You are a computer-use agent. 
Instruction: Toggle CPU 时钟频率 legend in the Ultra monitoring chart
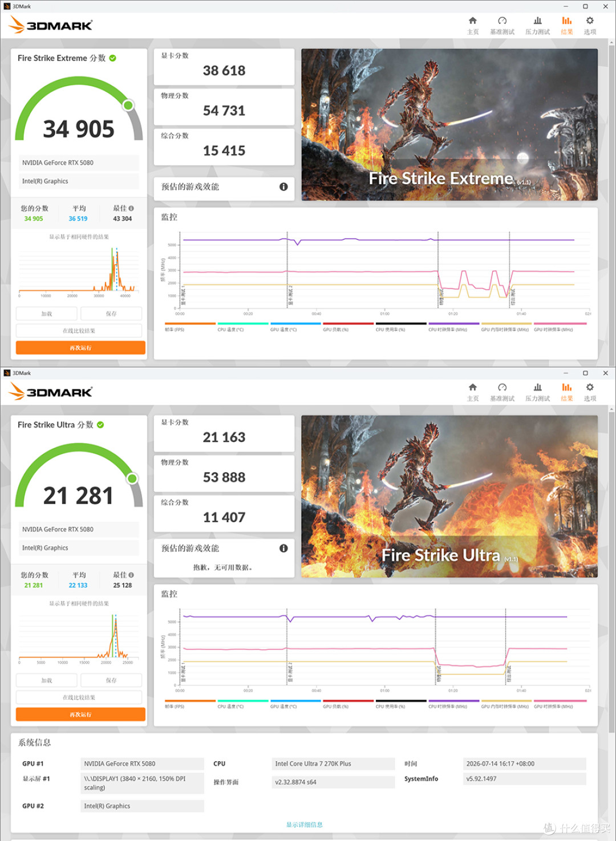453,704
